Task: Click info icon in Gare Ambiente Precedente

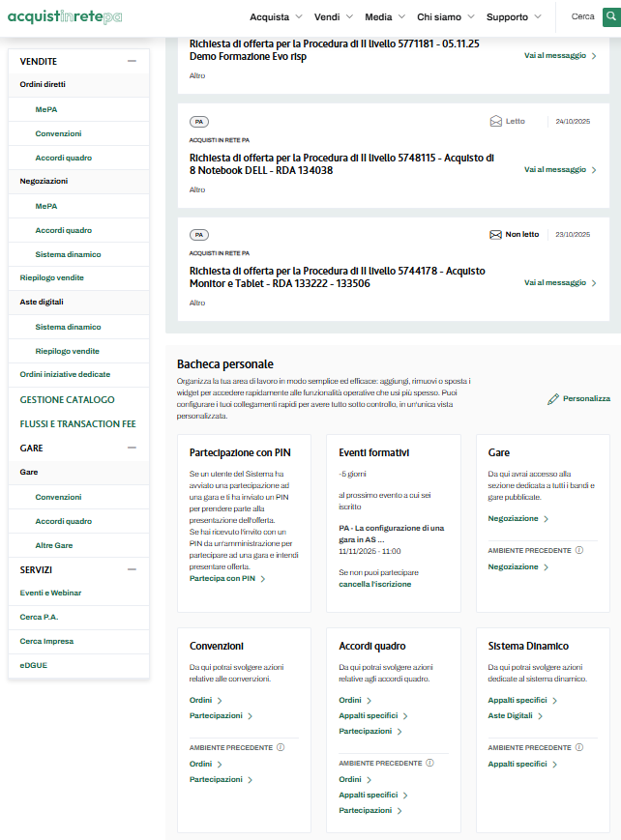Action: [579, 550]
